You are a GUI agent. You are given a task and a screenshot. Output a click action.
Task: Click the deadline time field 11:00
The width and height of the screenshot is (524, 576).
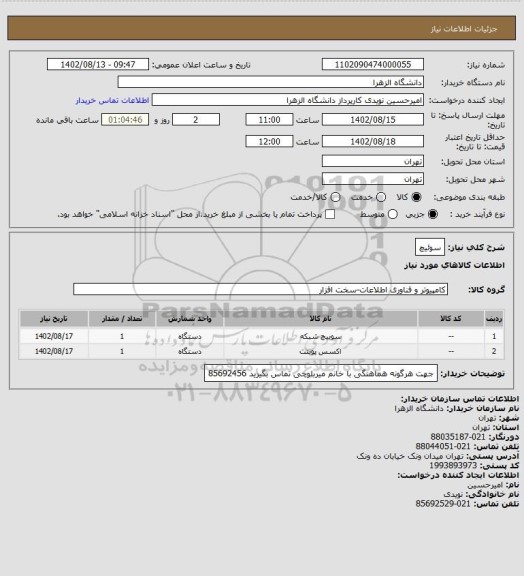tap(269, 120)
